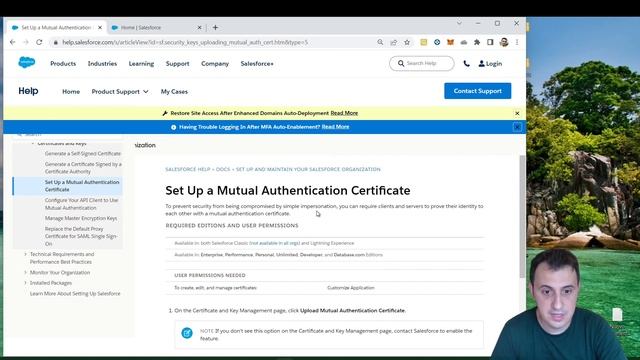Viewport: 640px width, 360px height.
Task: Read More about MFA Auto-Enablement
Action: tap(335, 127)
